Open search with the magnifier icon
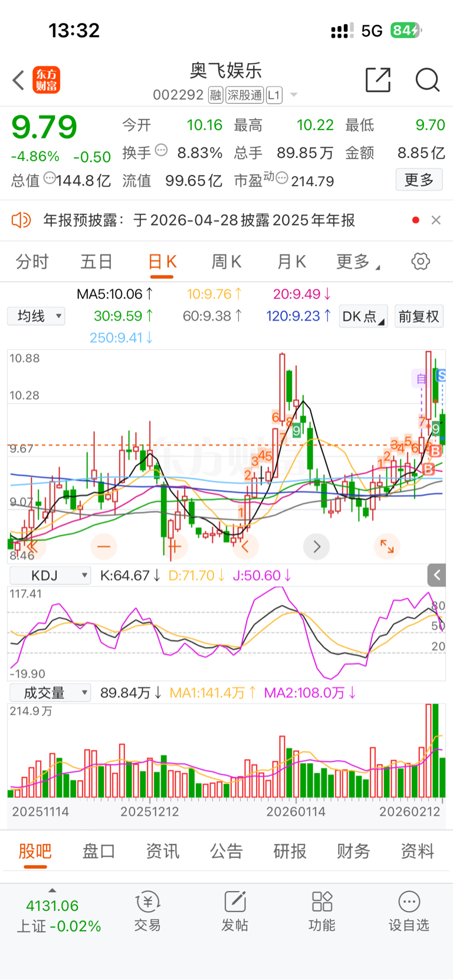 427,80
